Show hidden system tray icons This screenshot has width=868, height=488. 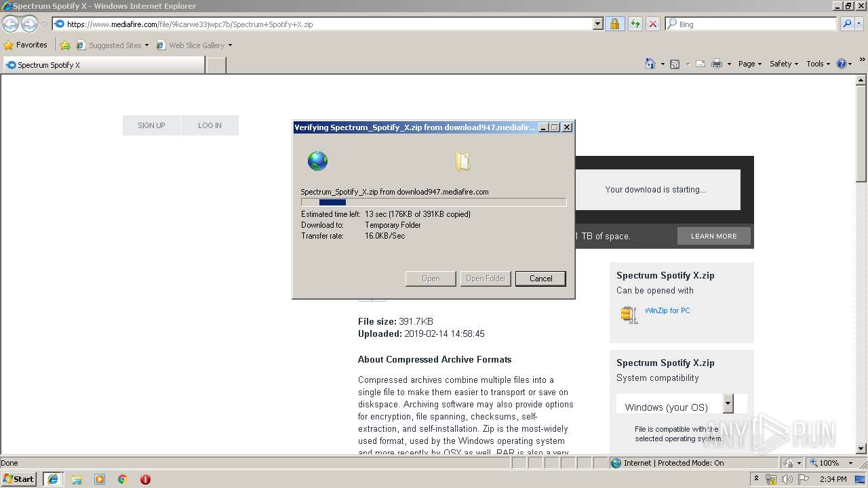pos(756,479)
